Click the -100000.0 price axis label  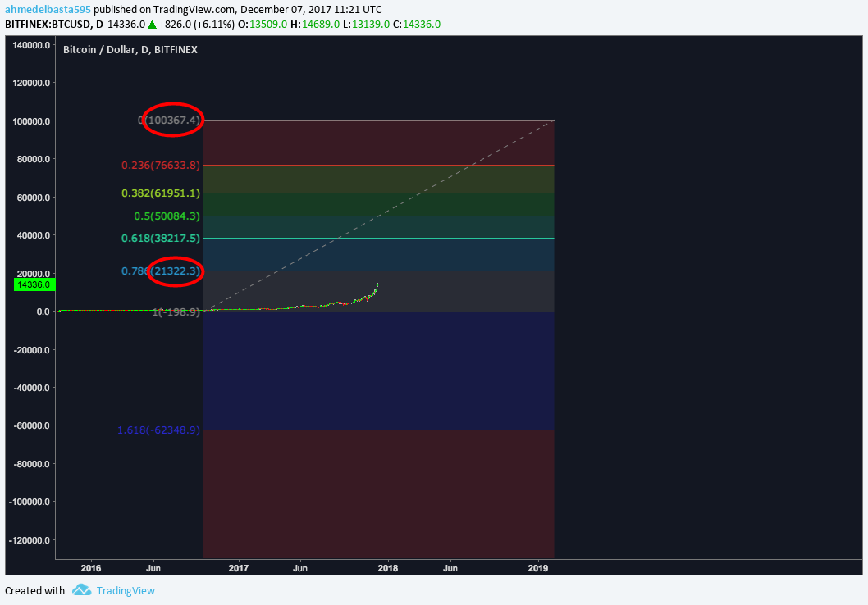[x=30, y=503]
